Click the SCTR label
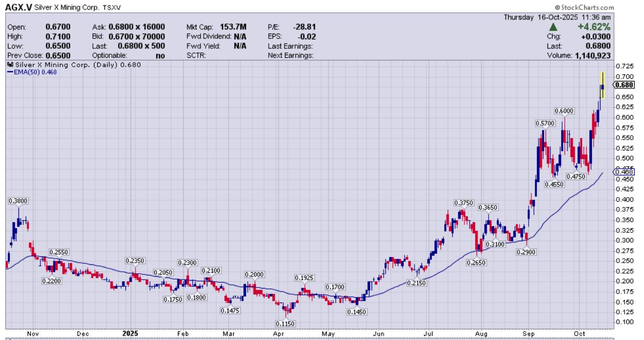The image size is (644, 340). click(196, 55)
